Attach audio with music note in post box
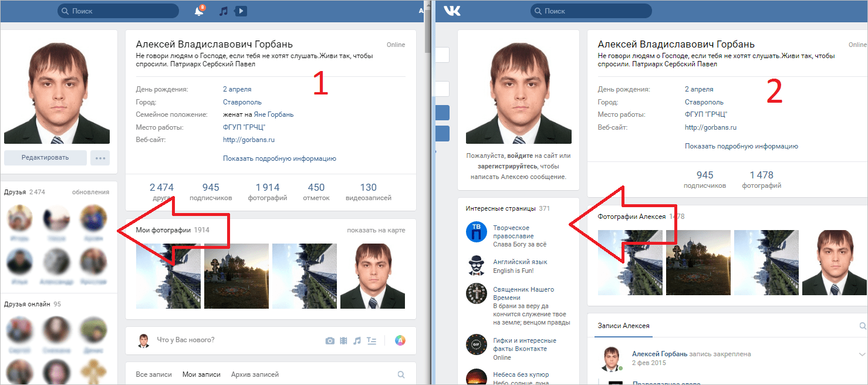Image resolution: width=868 pixels, height=385 pixels. (x=357, y=340)
